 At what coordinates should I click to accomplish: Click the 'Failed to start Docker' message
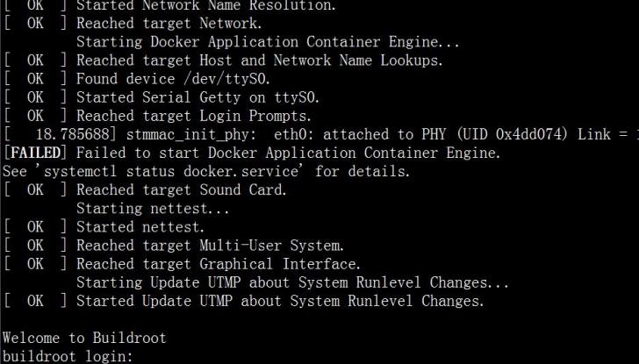click(288, 153)
